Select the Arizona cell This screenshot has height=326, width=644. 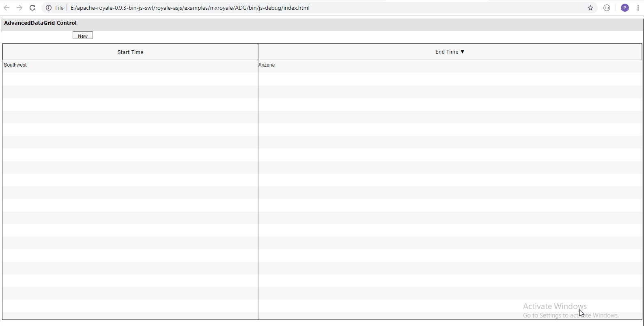(450, 65)
